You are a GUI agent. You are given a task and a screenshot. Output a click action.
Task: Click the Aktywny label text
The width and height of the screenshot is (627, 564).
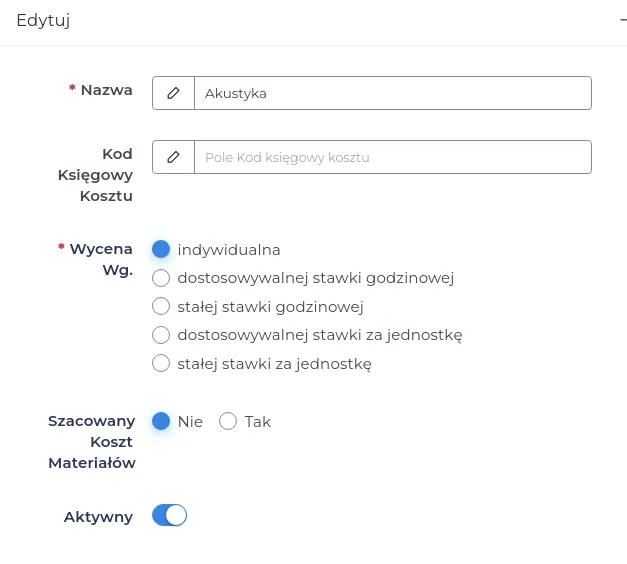(x=98, y=517)
